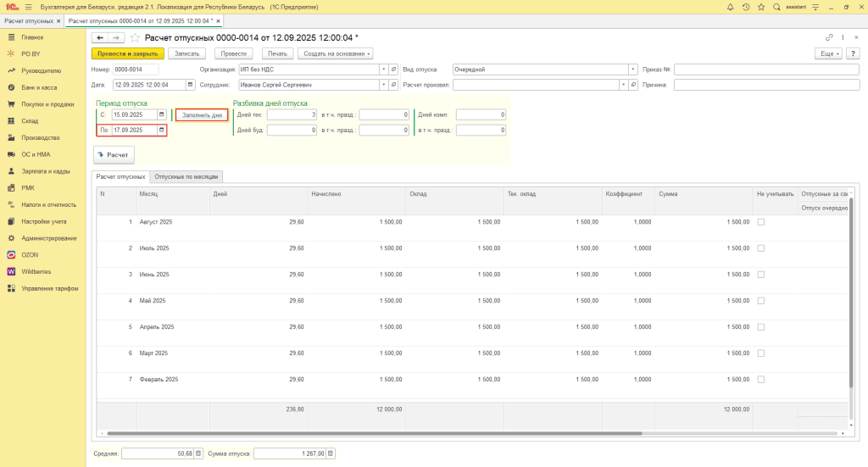Tick Не учитывать box for Июнь 2025
The height and width of the screenshot is (467, 868).
click(x=760, y=275)
